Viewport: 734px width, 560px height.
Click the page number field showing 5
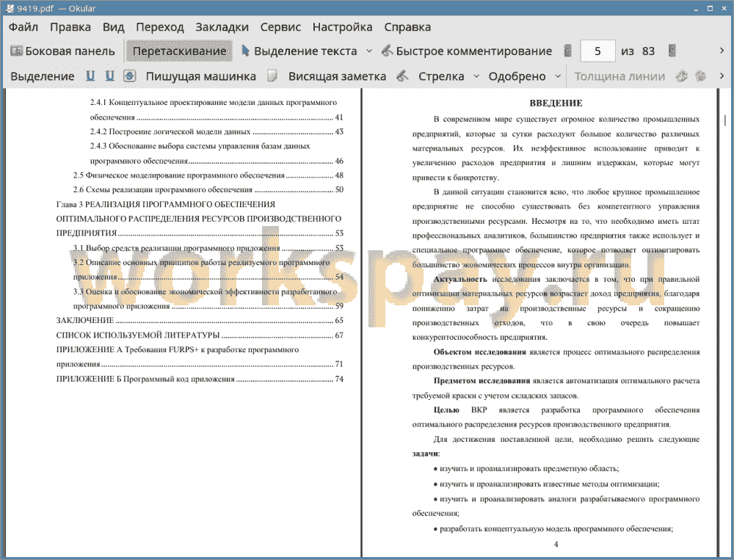597,51
